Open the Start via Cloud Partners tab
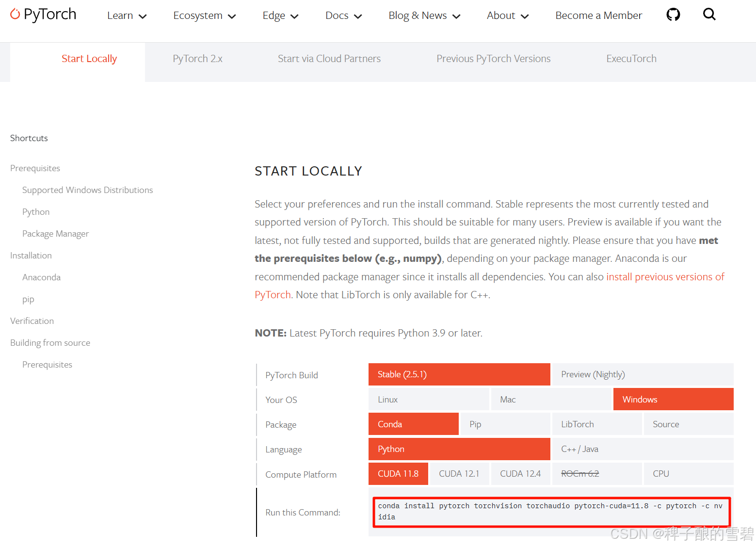This screenshot has width=756, height=547. click(x=329, y=59)
